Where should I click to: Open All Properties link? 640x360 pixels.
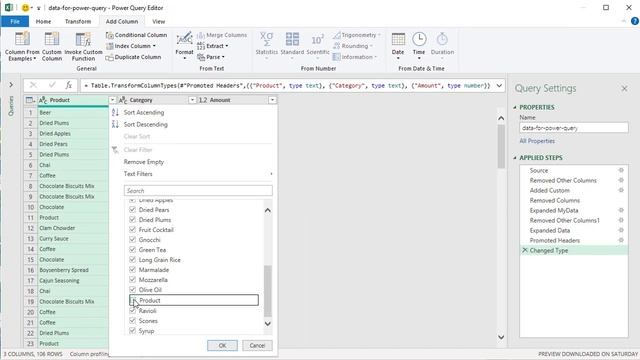[x=537, y=141]
